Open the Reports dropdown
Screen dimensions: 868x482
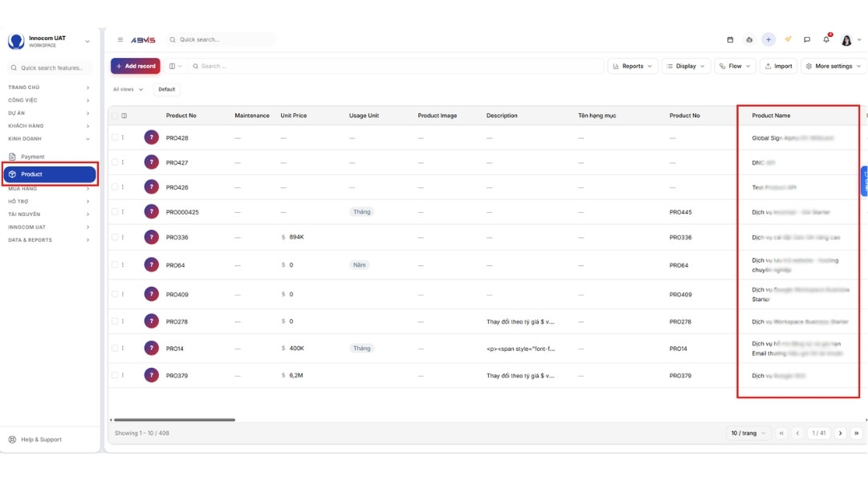(x=632, y=66)
